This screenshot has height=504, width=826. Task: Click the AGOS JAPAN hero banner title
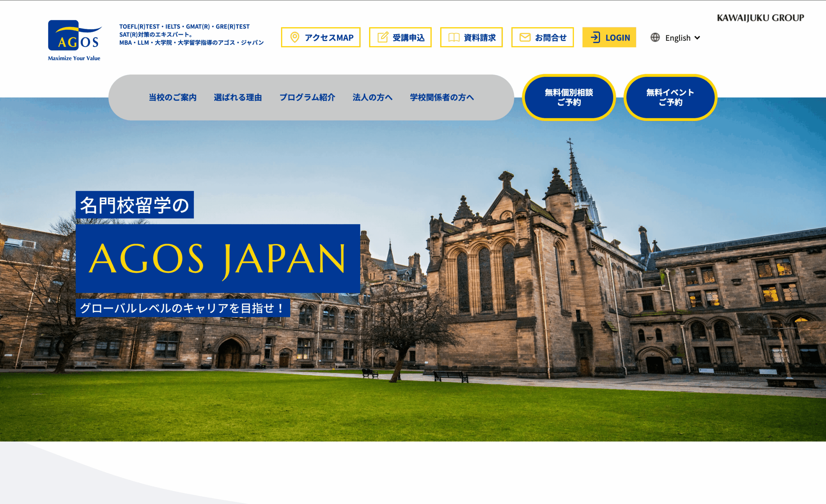[217, 258]
